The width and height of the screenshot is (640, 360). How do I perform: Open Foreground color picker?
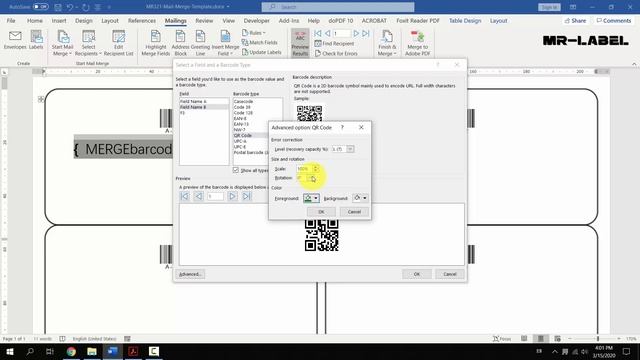point(311,198)
